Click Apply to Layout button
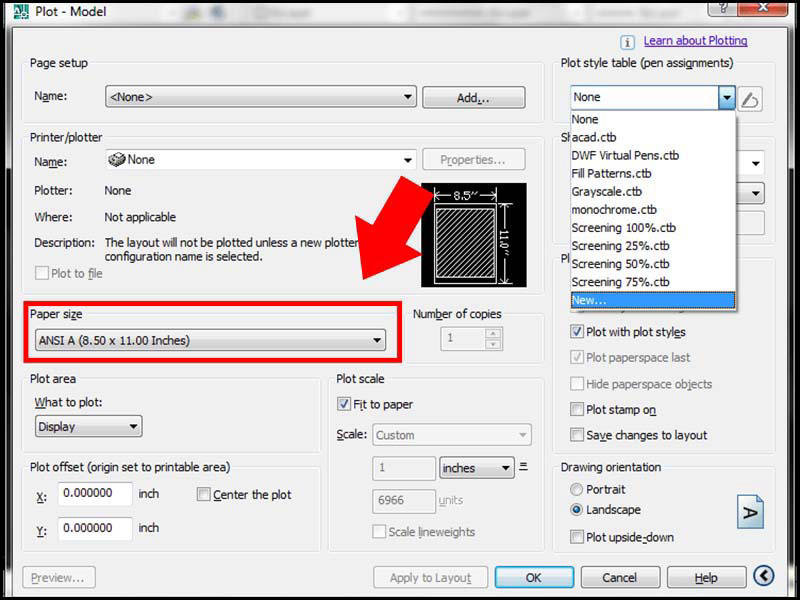Screen dimensions: 800x600 pos(430,578)
